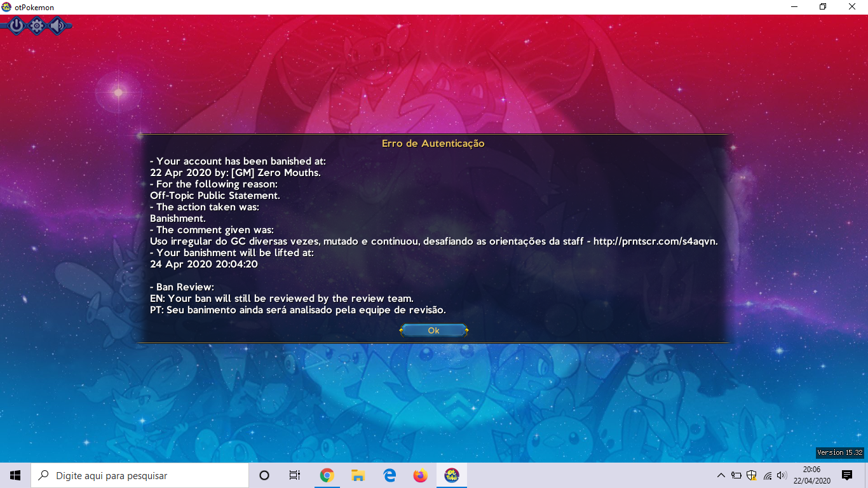868x488 pixels.
Task: Open the Windows Start menu
Action: click(x=15, y=475)
